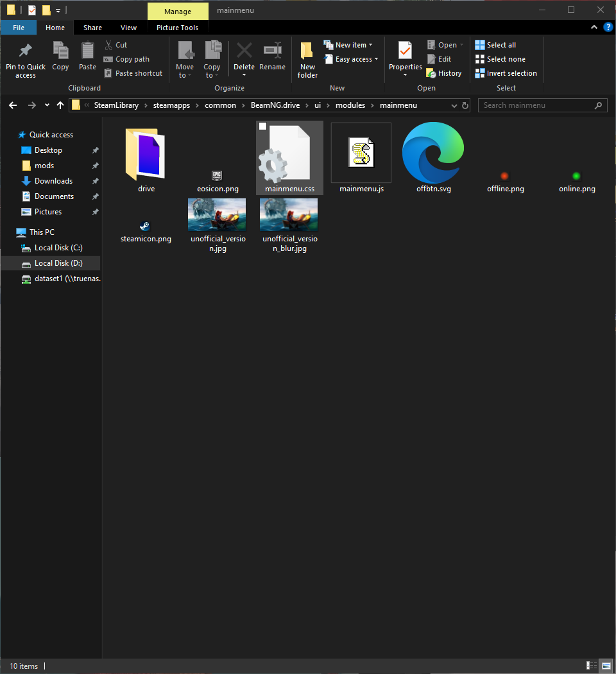Open the Copy to dropdown
616x674 pixels.
(212, 60)
